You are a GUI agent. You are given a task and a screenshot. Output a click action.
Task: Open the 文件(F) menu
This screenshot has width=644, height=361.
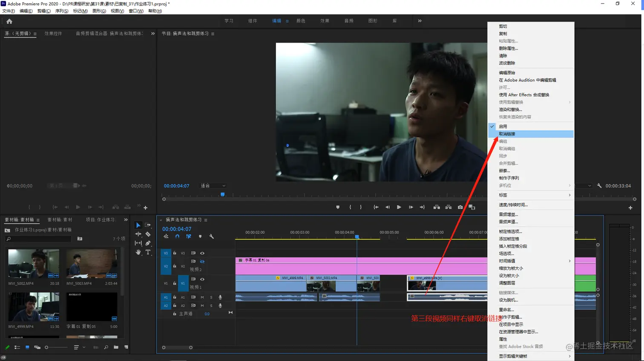tap(9, 11)
